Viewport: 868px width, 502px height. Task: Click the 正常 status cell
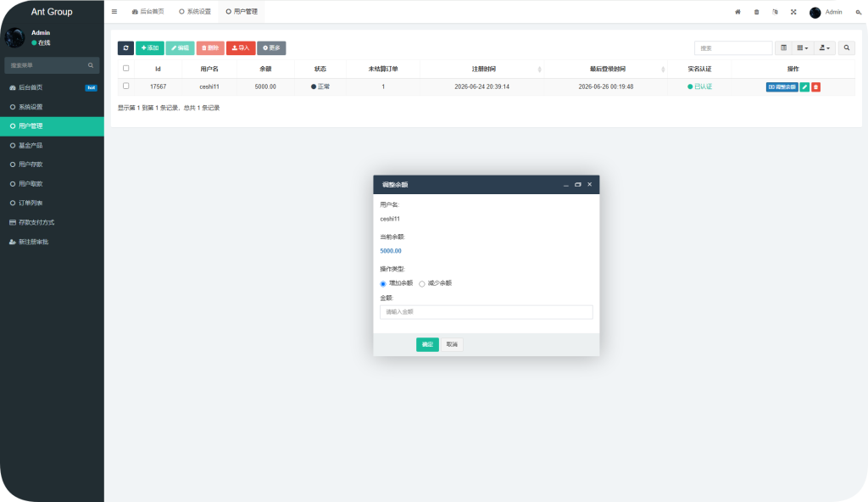(320, 87)
